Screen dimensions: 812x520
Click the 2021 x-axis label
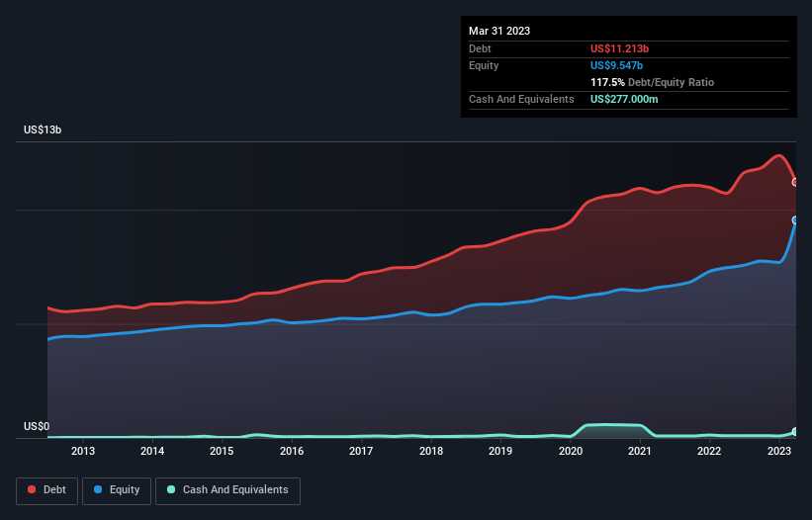[640, 452]
